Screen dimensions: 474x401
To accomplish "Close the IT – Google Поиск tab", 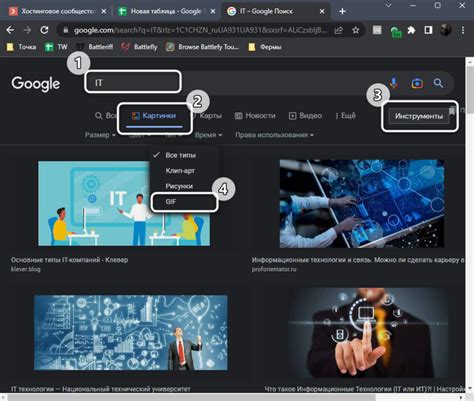I will [322, 11].
